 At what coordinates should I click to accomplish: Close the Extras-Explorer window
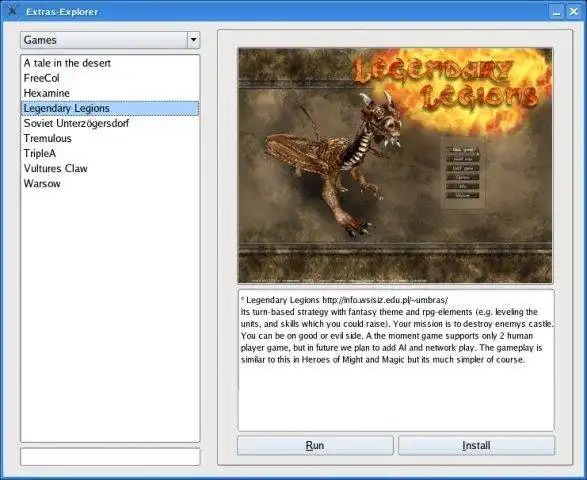click(x=574, y=12)
